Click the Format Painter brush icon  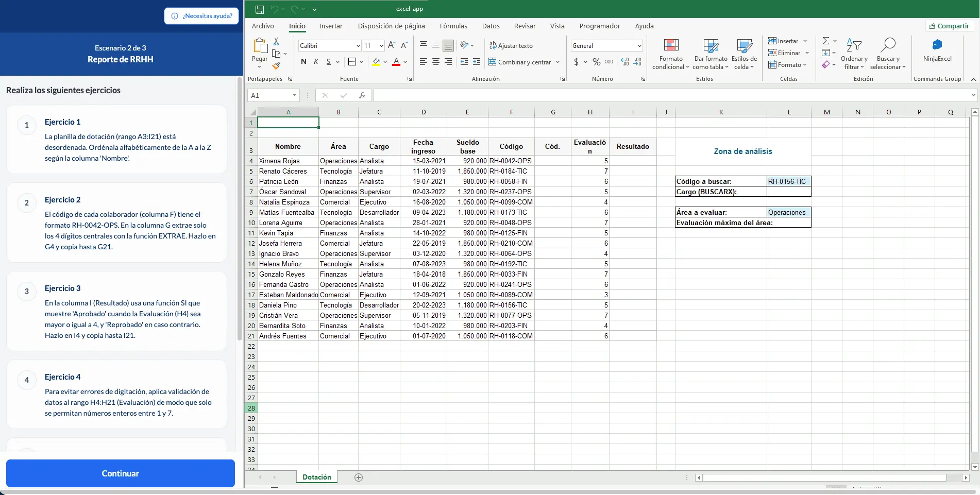tap(276, 65)
